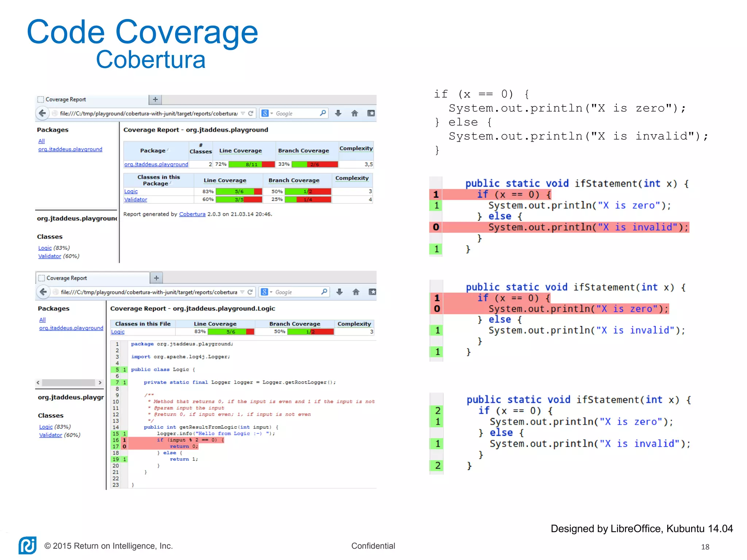Open the search engine dropdown next to the top Google icon

(272, 113)
